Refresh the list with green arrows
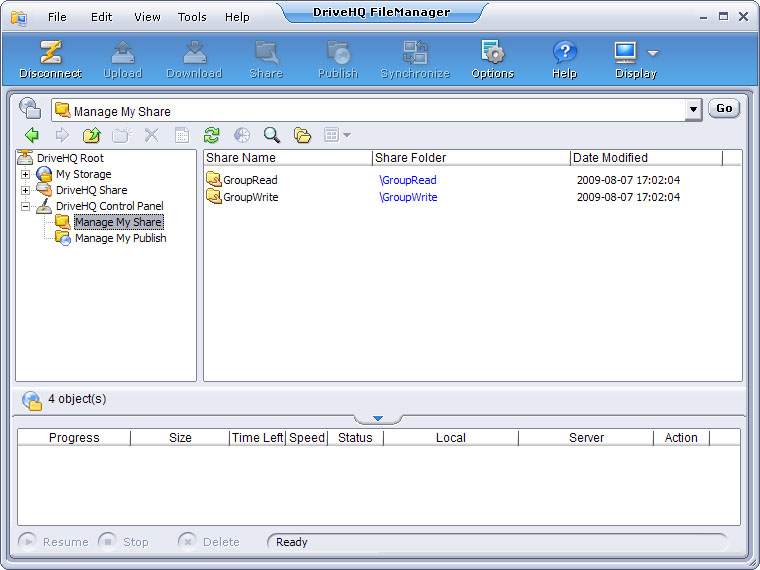Screen dimensions: 760x570 coord(211,135)
